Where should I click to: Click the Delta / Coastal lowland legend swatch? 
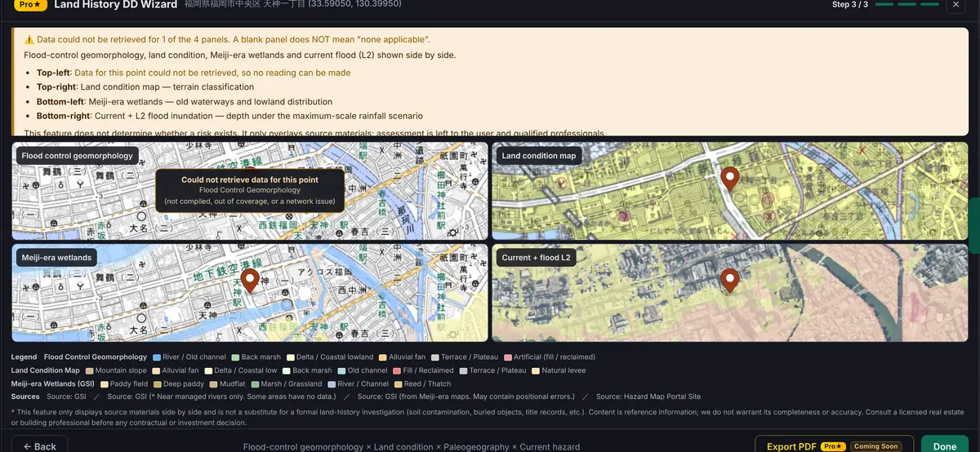point(289,357)
